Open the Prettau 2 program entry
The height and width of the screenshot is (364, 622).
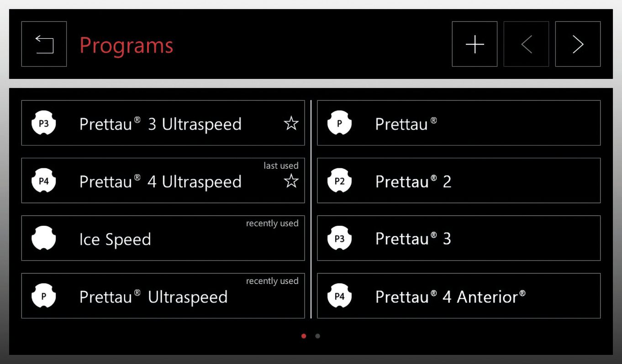[x=413, y=182]
